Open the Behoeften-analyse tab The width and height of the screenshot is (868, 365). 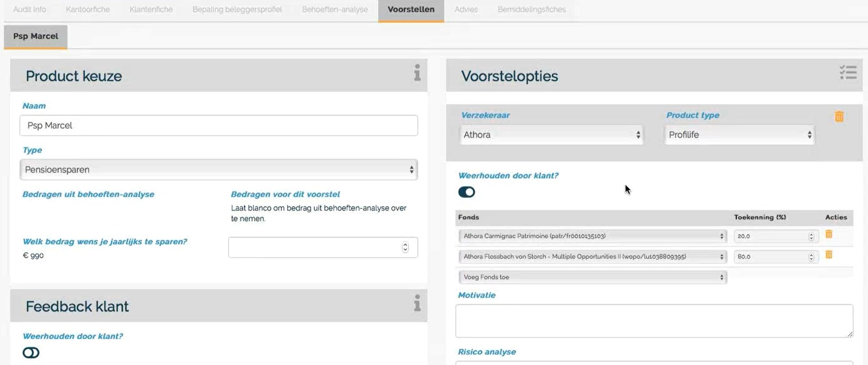(x=335, y=9)
